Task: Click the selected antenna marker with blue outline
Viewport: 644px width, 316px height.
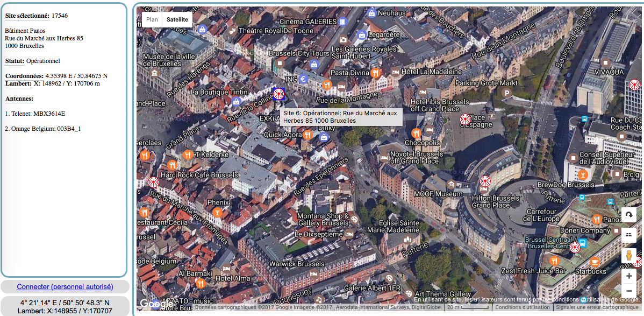Action: click(279, 94)
